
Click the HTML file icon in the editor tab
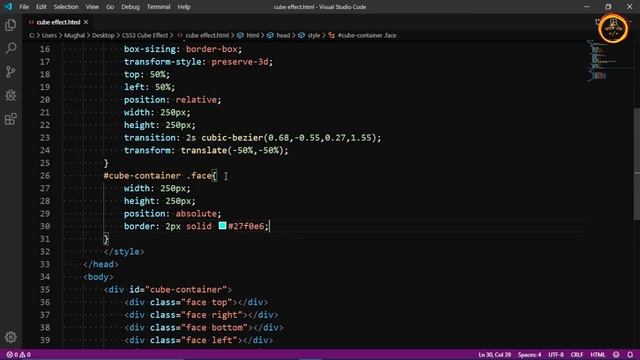point(31,22)
